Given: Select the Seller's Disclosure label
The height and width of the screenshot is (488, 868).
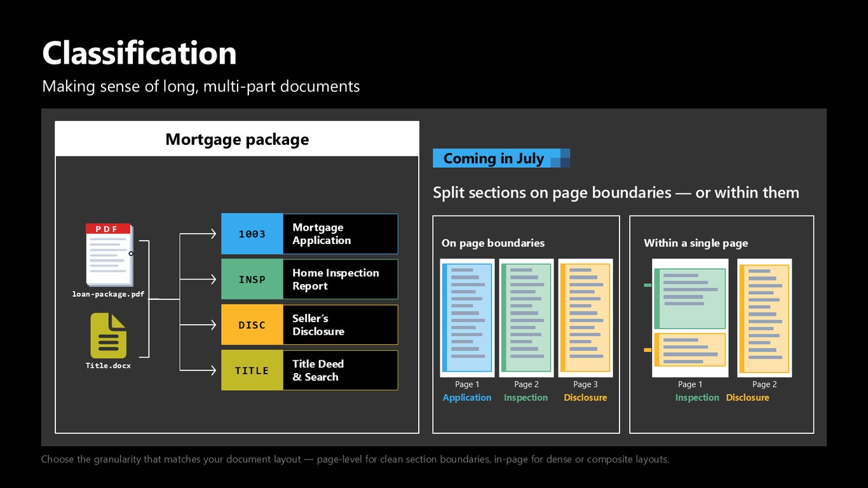Looking at the screenshot, I should [x=318, y=325].
